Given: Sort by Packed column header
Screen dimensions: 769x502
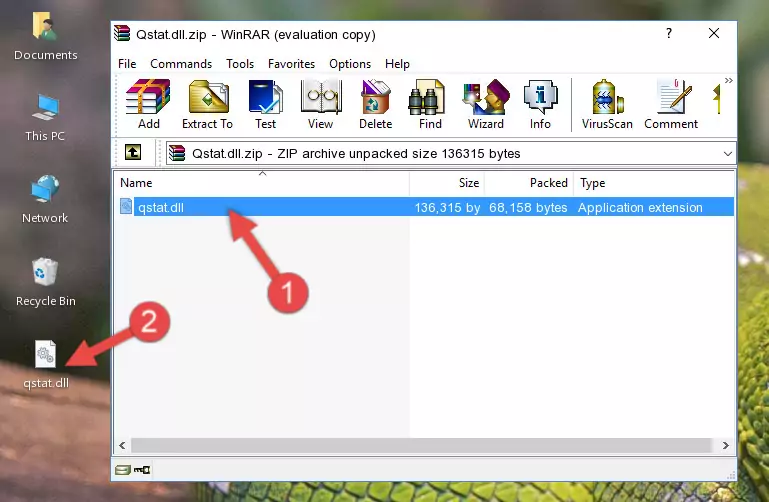Looking at the screenshot, I should pyautogui.click(x=529, y=183).
